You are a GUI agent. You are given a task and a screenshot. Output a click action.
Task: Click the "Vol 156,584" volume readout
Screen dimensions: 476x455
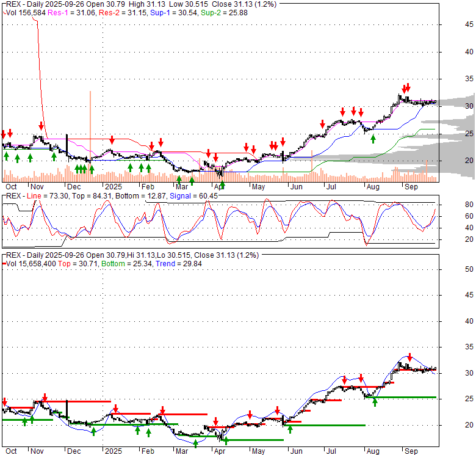pyautogui.click(x=26, y=13)
